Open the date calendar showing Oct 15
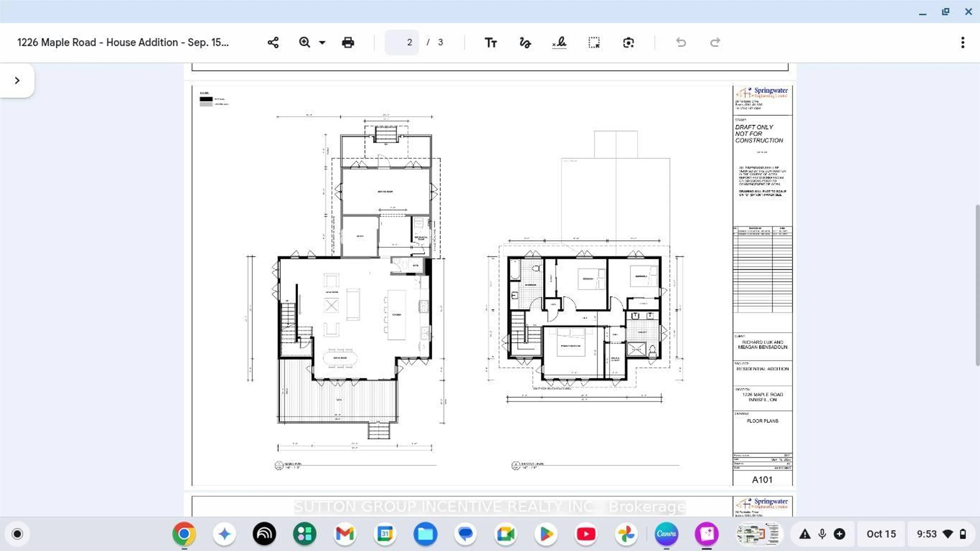The image size is (980, 551). click(x=881, y=534)
